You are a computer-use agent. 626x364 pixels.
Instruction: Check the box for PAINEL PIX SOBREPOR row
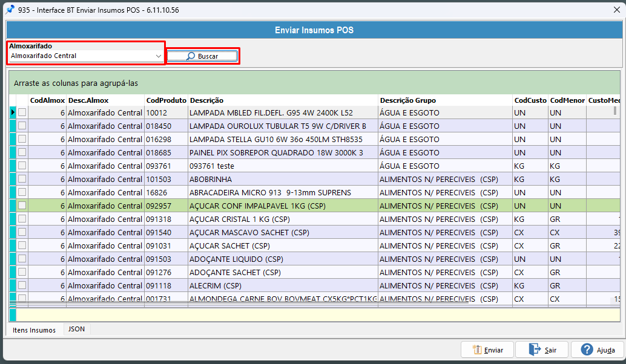point(22,152)
